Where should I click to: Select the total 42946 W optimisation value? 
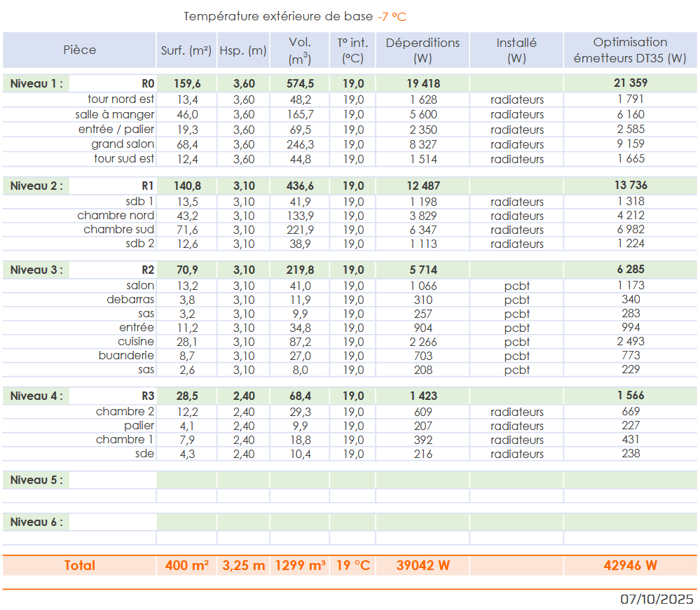pyautogui.click(x=630, y=566)
